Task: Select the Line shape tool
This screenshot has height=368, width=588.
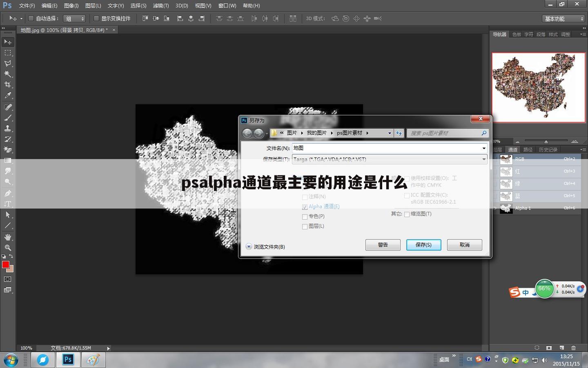Action: click(x=8, y=225)
